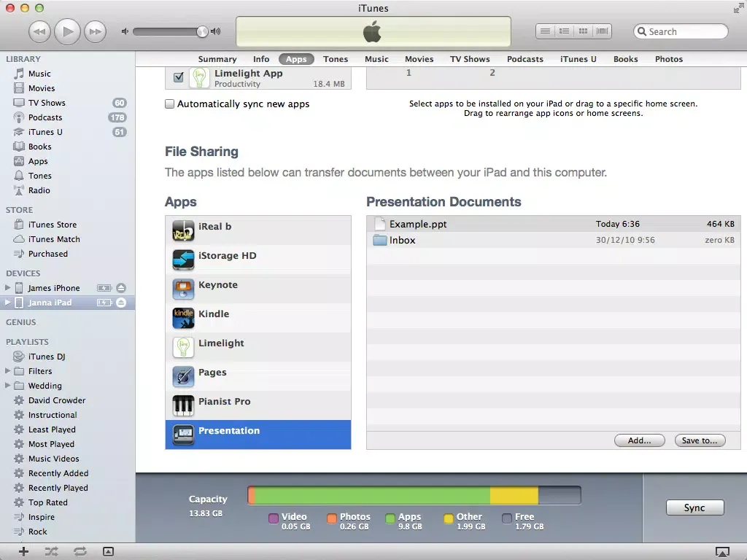Click the Next track fast-forward button
This screenshot has height=560, width=747.
[x=96, y=32]
